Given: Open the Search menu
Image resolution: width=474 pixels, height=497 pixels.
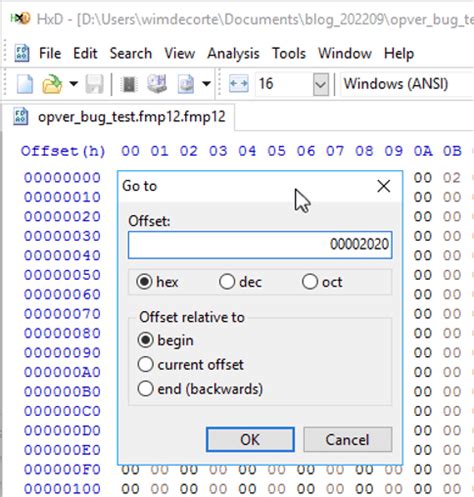Looking at the screenshot, I should pos(131,53).
